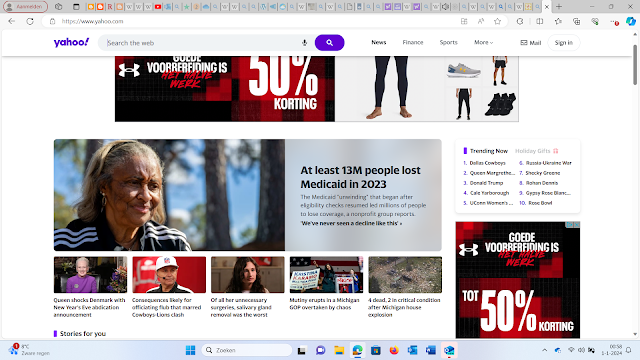This screenshot has width=640, height=360.
Task: Click the Aanmelden profile button
Action: pos(25,7)
